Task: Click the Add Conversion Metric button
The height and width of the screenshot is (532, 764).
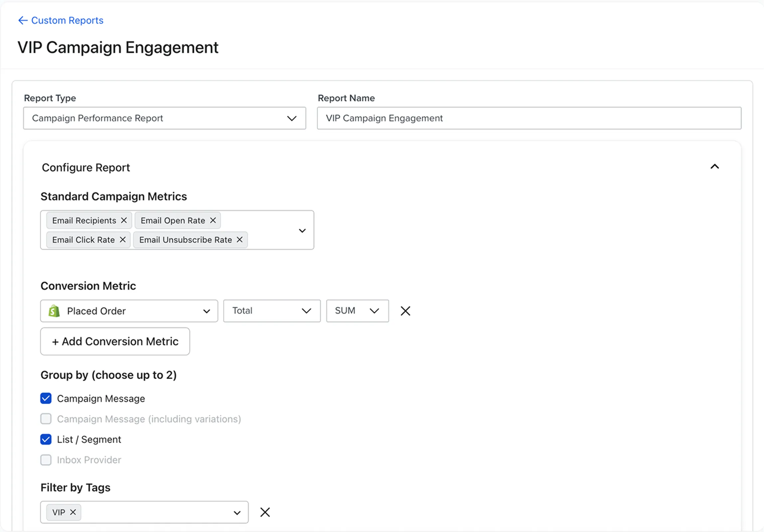Action: pos(115,342)
